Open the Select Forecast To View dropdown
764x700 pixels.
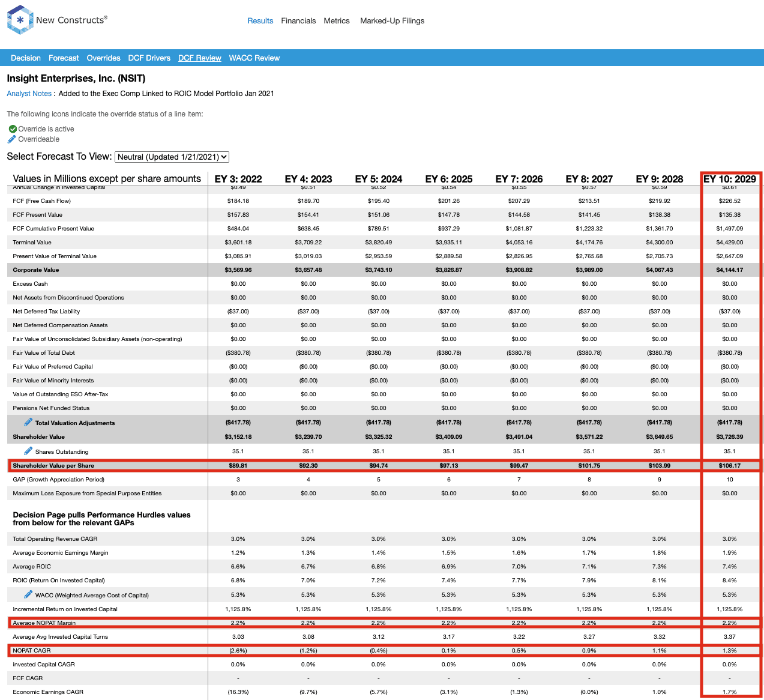(x=172, y=157)
